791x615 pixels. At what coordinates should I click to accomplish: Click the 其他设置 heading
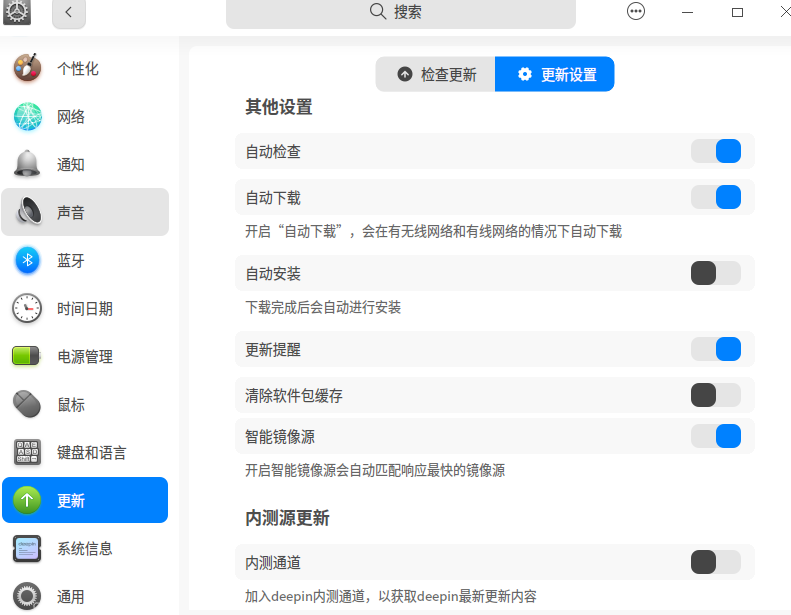[x=278, y=107]
